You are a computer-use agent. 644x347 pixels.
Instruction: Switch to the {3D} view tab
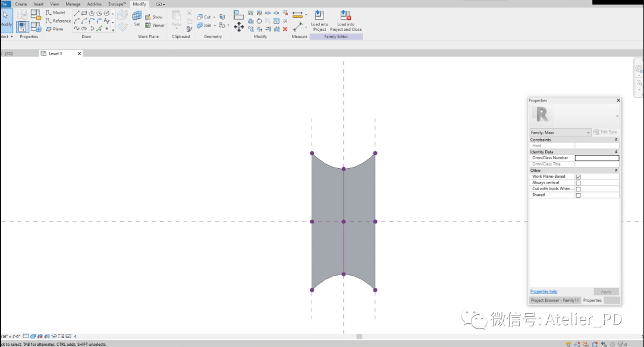pos(9,53)
